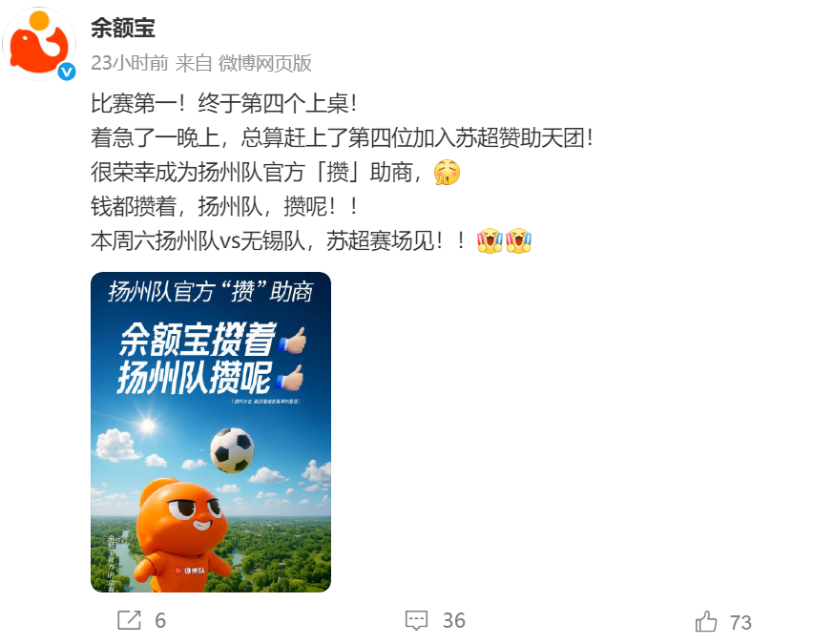Click the orange mascot in the poster
Image resolution: width=834 pixels, height=644 pixels.
(181, 535)
